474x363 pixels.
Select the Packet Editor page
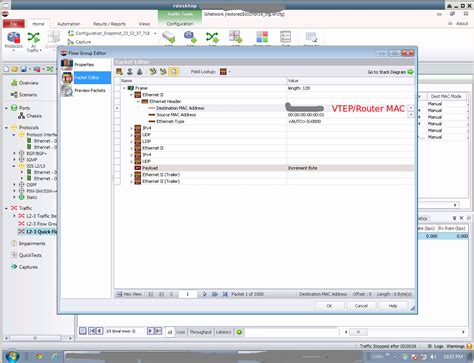click(86, 78)
